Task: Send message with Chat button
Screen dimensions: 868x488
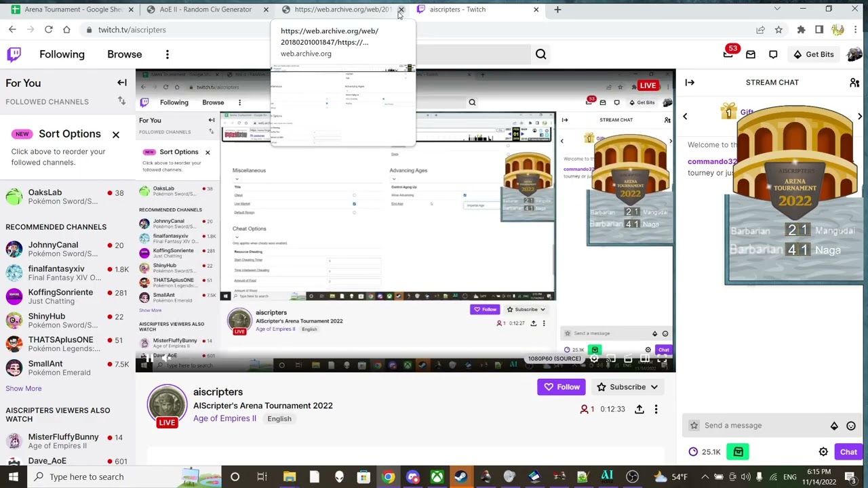Action: click(848, 452)
